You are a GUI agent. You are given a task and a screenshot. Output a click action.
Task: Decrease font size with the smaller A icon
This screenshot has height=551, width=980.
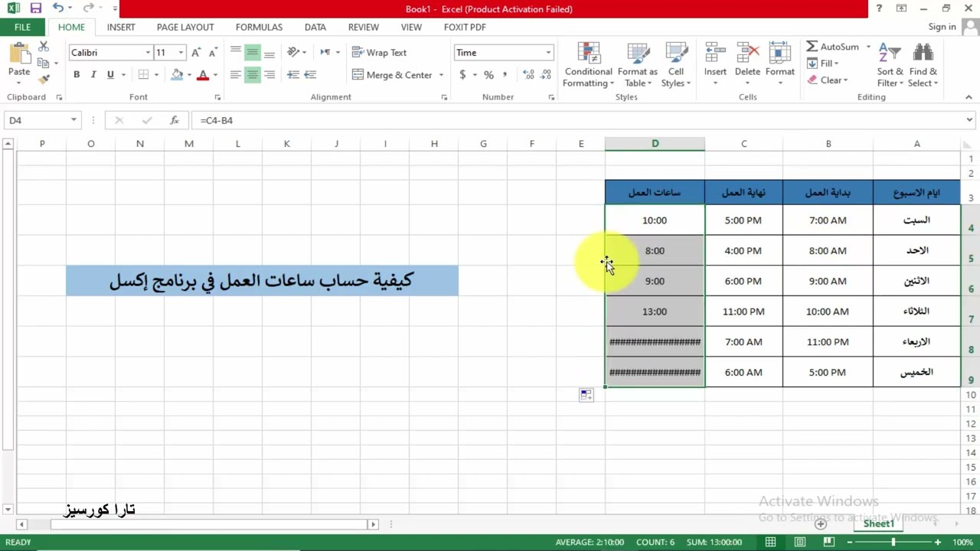(x=212, y=53)
